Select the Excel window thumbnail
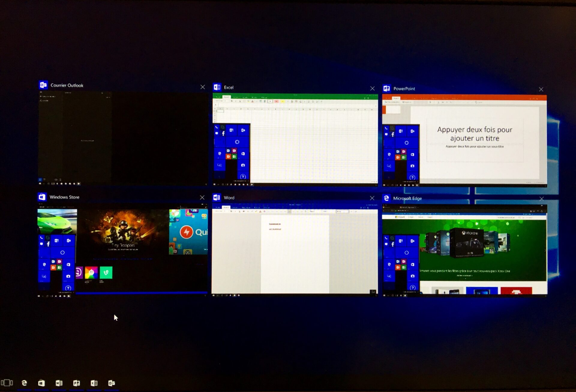 tap(295, 140)
